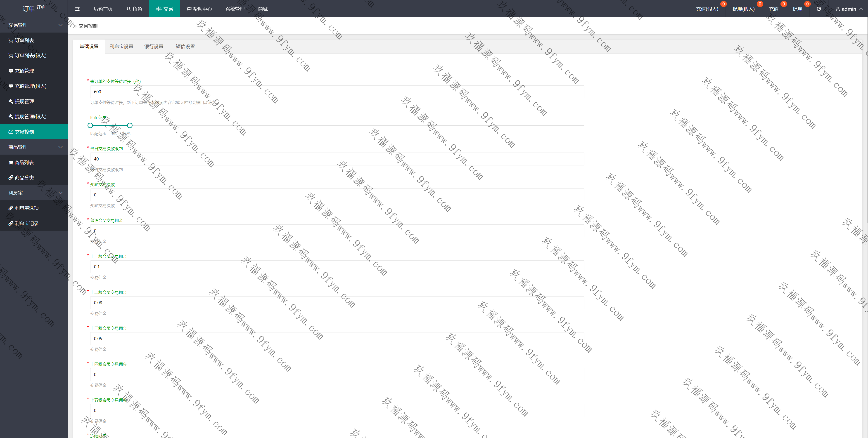Open 充值管理 in the sidebar
868x438 pixels.
pos(24,71)
